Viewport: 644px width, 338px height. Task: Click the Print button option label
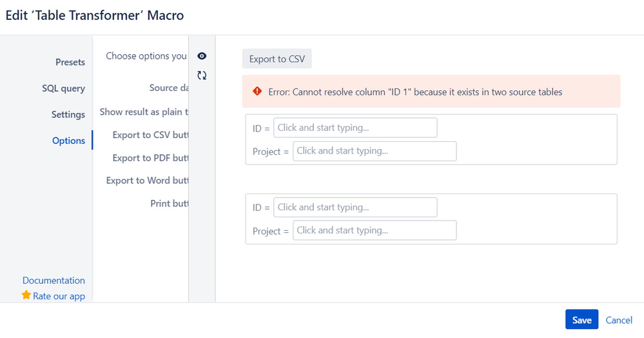169,203
